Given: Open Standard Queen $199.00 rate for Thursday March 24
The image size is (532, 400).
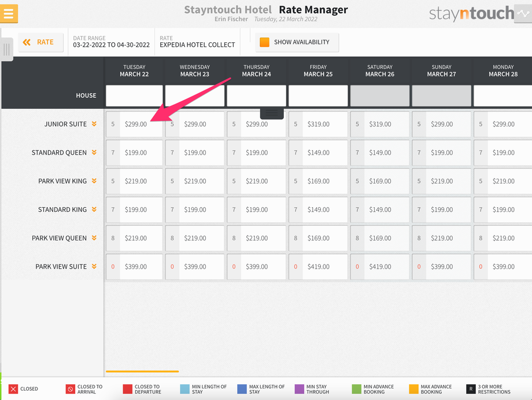Looking at the screenshot, I should click(257, 153).
